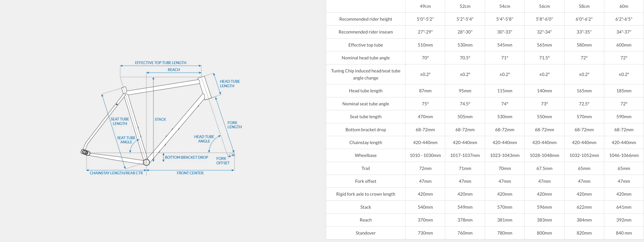Image resolution: width=644 pixels, height=242 pixels.
Task: Click the REACH label in the diagram
Action: pos(174,70)
